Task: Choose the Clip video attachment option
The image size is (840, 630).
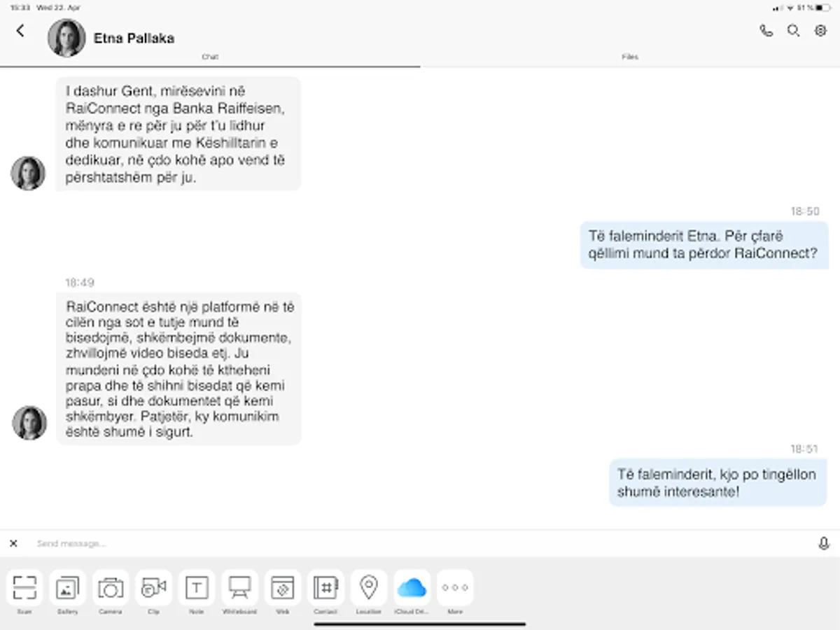Action: (153, 588)
